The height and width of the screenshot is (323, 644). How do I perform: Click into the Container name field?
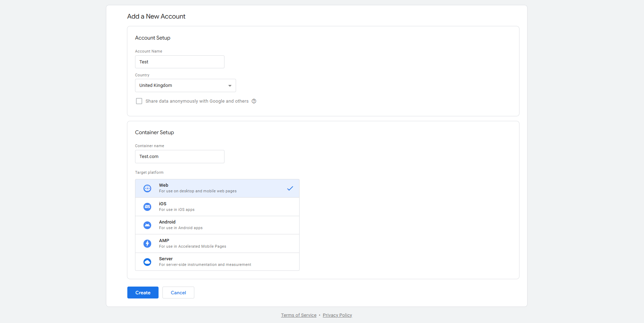(x=180, y=157)
